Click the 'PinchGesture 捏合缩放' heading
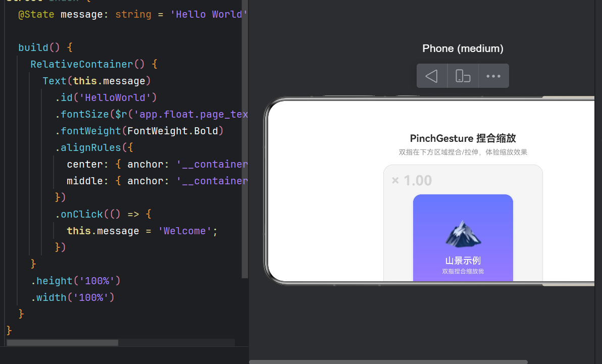 (463, 138)
